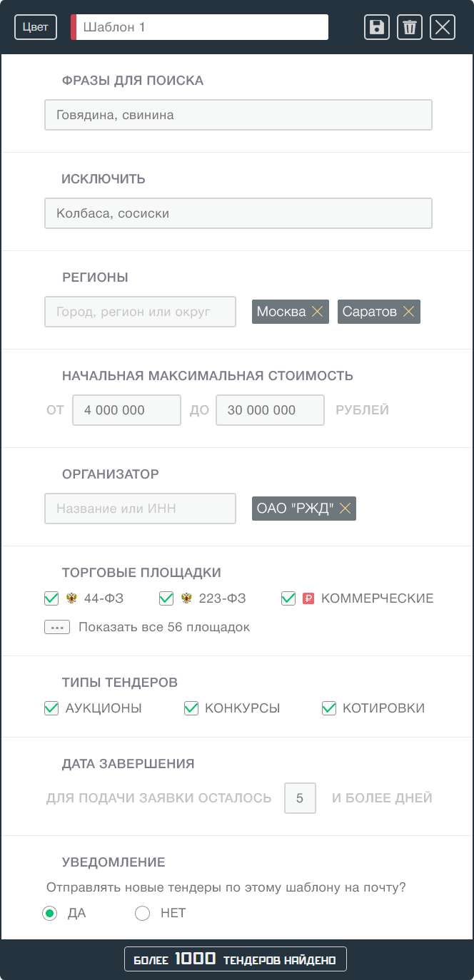The width and height of the screenshot is (474, 980).
Task: Close the template editor
Action: click(x=442, y=27)
